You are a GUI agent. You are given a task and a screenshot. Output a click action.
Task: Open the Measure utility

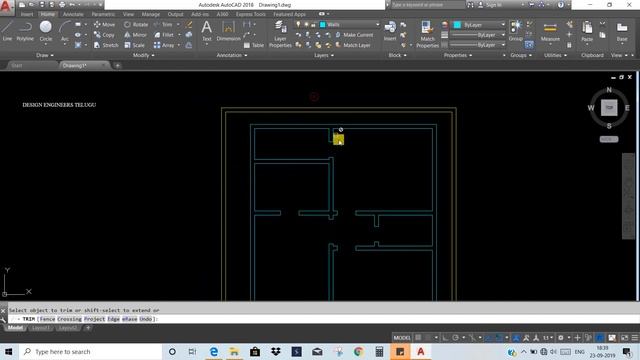(x=550, y=32)
